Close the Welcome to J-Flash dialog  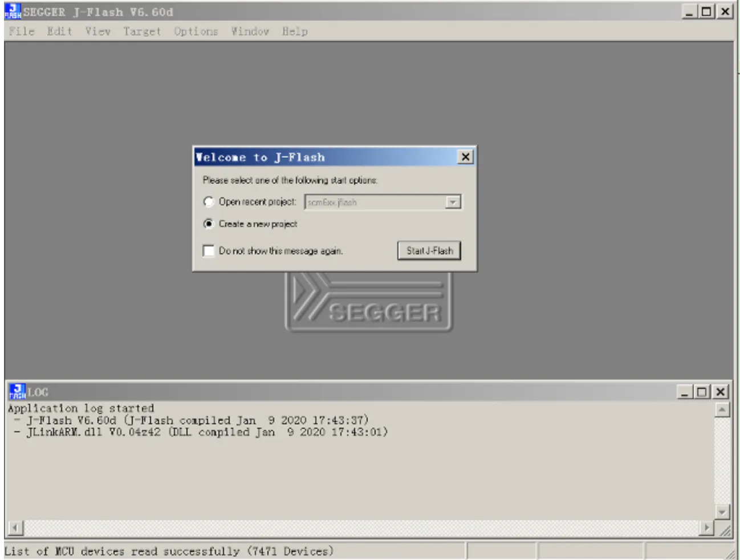coord(466,157)
